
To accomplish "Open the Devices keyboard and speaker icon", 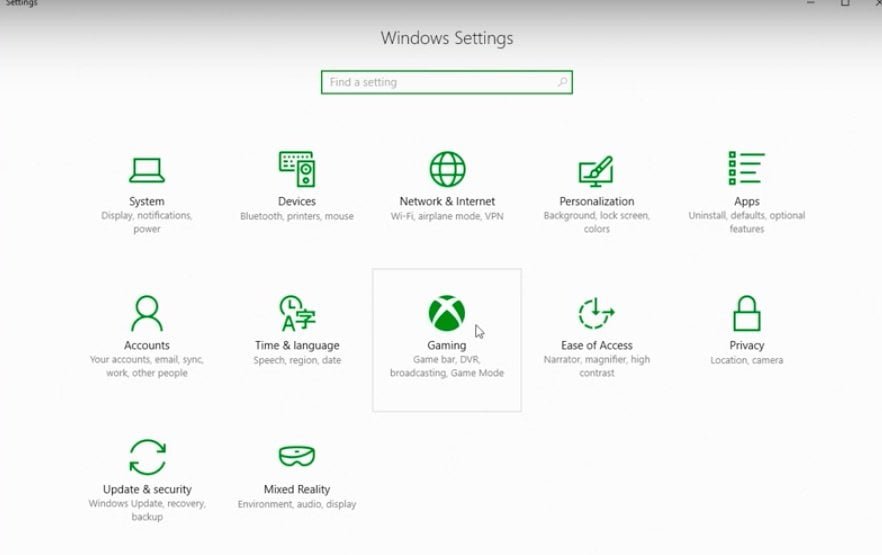I will pos(297,169).
